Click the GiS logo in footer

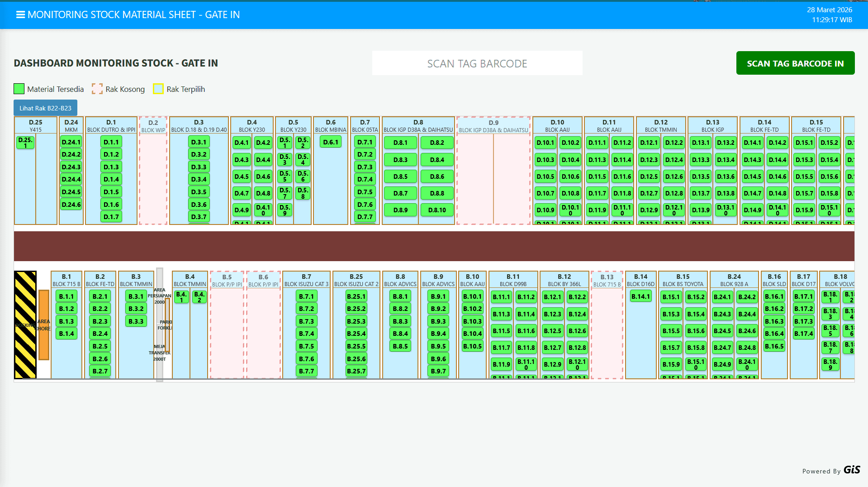coord(852,470)
